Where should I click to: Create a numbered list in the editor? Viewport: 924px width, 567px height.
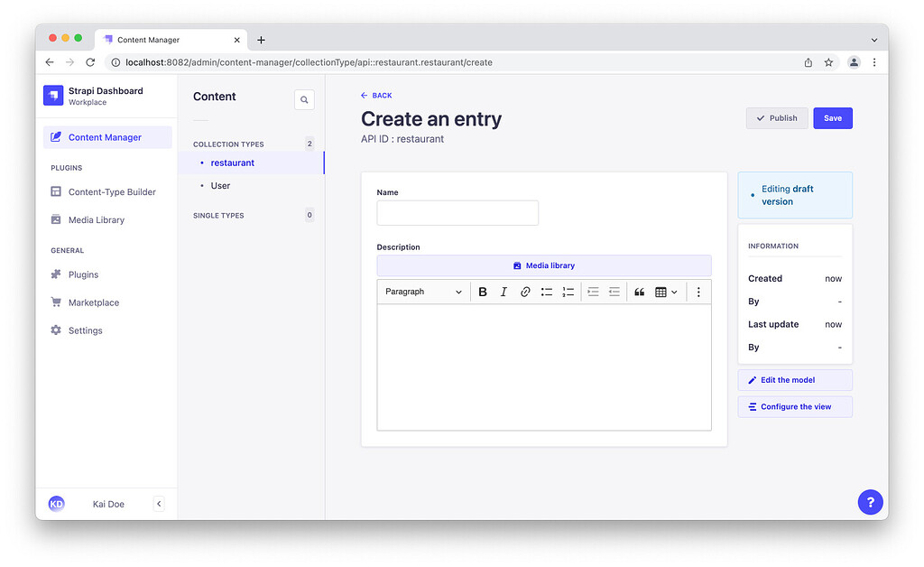point(568,291)
